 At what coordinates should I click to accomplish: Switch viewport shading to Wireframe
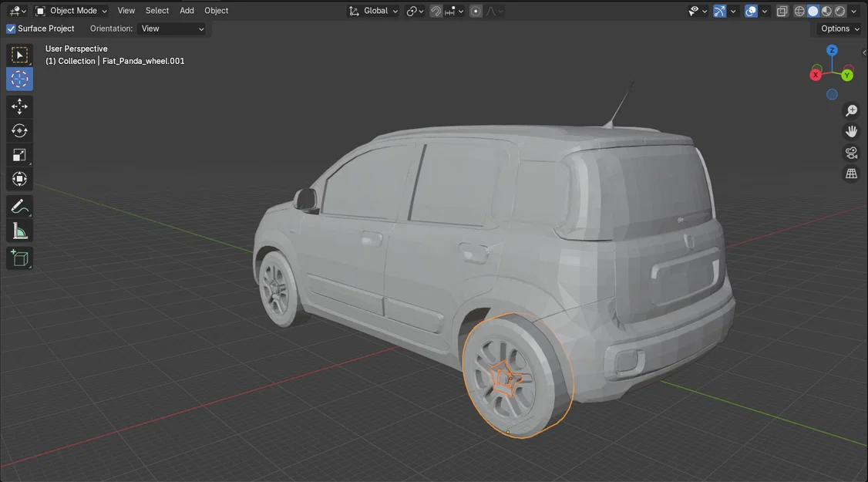point(799,11)
